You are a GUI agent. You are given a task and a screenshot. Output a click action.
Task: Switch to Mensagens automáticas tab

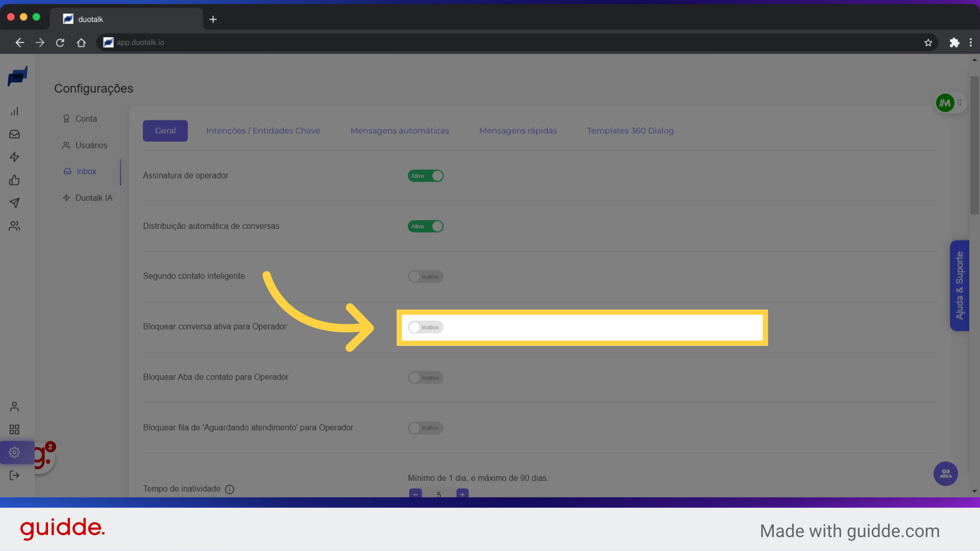[x=400, y=131]
